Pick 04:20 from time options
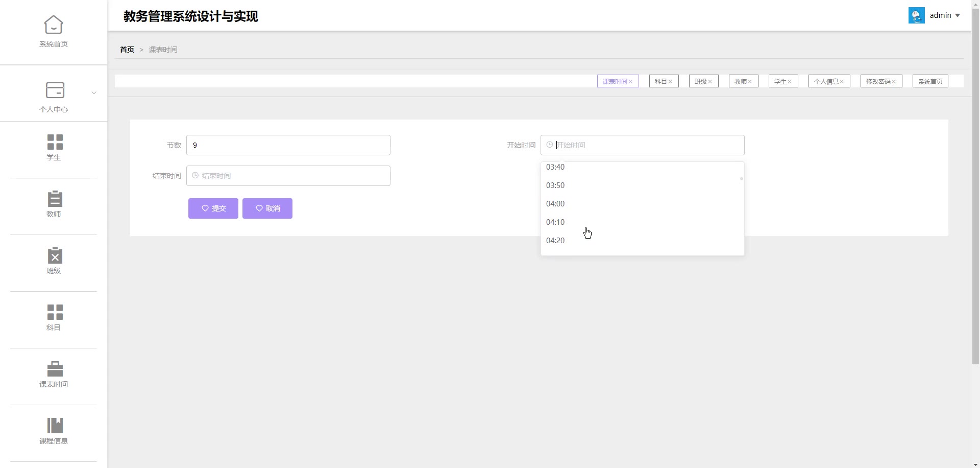Viewport: 980px width, 468px height. (643, 241)
